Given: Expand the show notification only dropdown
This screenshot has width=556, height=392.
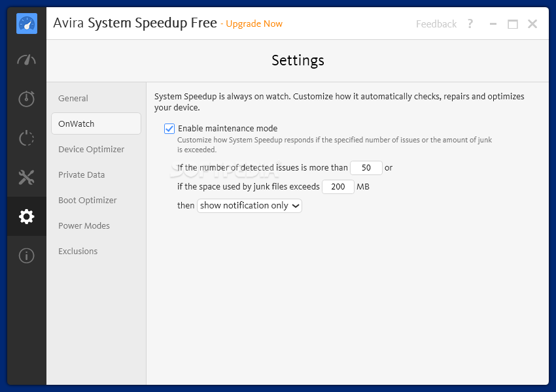Looking at the screenshot, I should tap(250, 206).
